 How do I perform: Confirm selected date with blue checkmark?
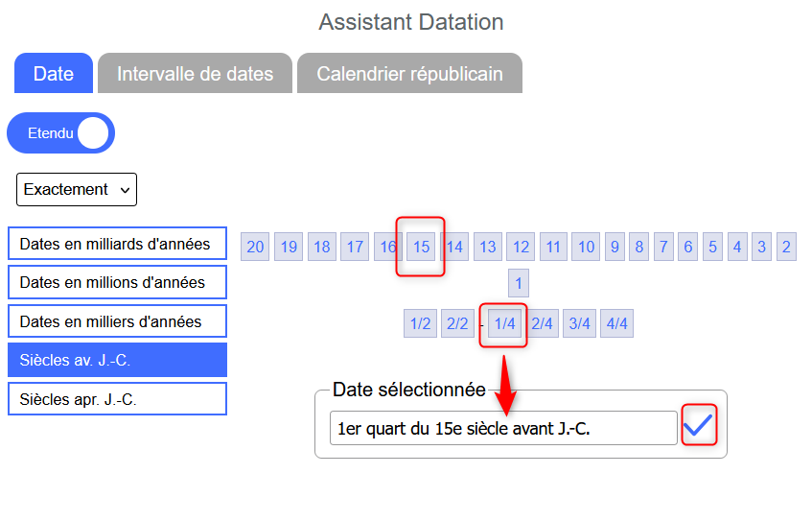tap(698, 426)
